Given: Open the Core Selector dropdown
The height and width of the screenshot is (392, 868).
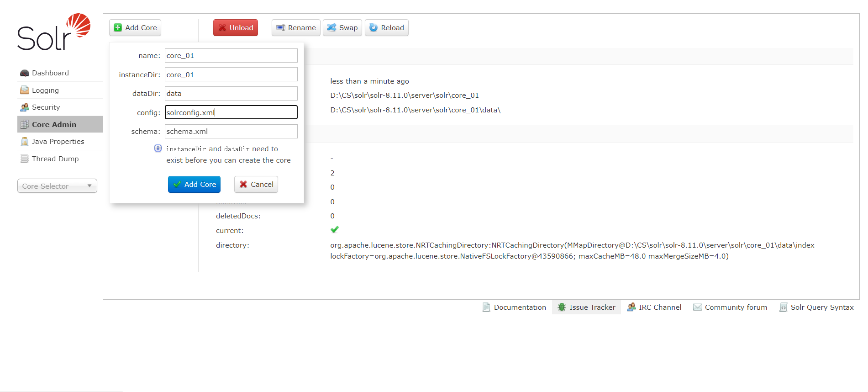Looking at the screenshot, I should click(57, 186).
